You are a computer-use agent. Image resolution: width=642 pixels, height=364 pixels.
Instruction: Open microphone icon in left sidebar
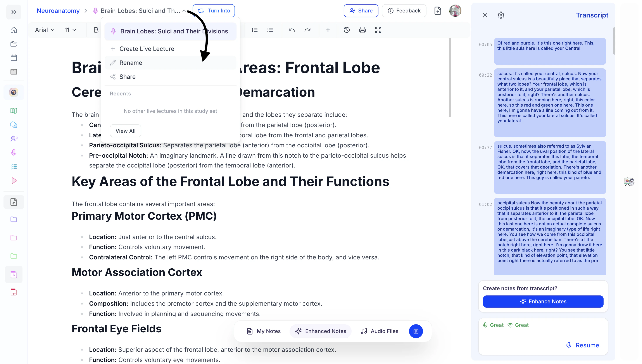pos(14,152)
